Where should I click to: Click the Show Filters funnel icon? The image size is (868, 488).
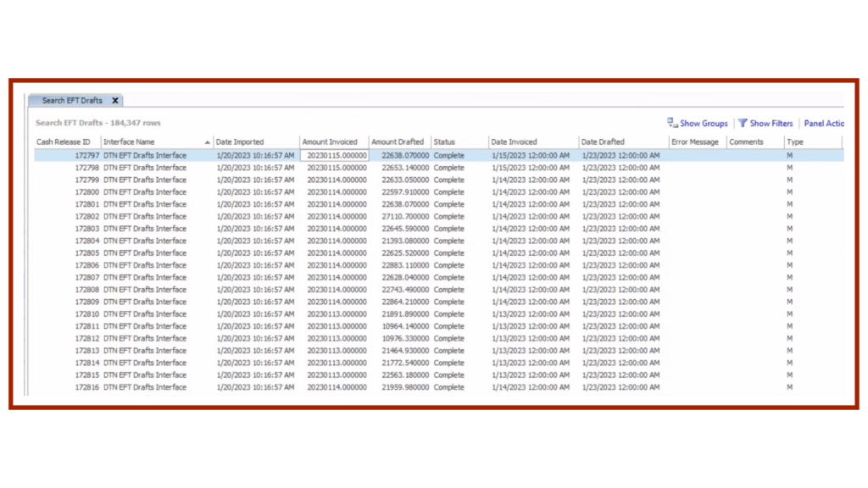coord(743,123)
